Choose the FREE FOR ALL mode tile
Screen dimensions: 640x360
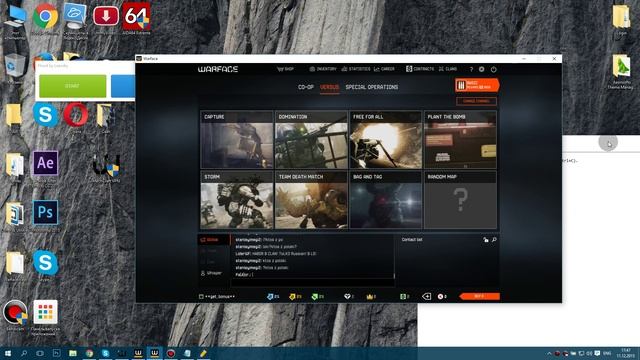(386, 140)
